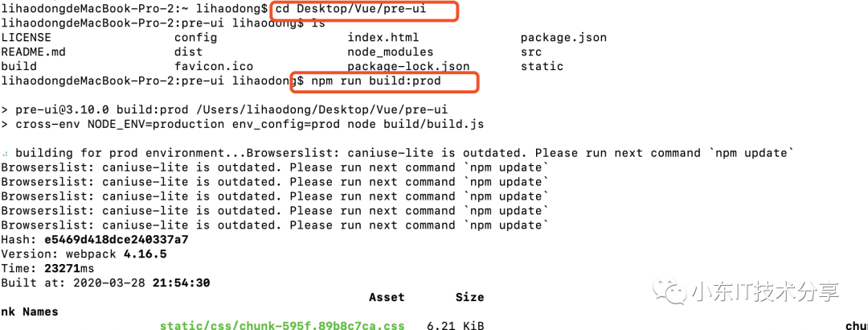Click README.md in the directory listing
Viewport: 868px width, 330px height.
click(33, 52)
